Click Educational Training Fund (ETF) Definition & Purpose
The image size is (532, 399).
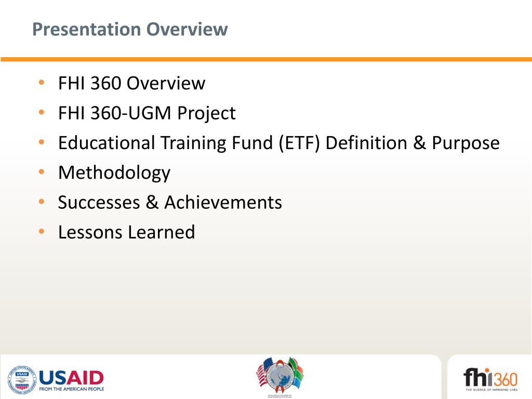[278, 143]
